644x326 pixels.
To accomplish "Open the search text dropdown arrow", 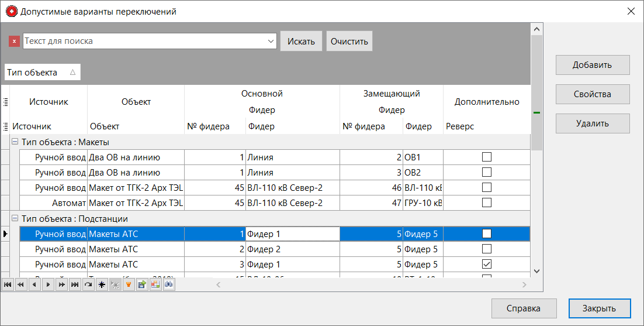I will 271,42.
